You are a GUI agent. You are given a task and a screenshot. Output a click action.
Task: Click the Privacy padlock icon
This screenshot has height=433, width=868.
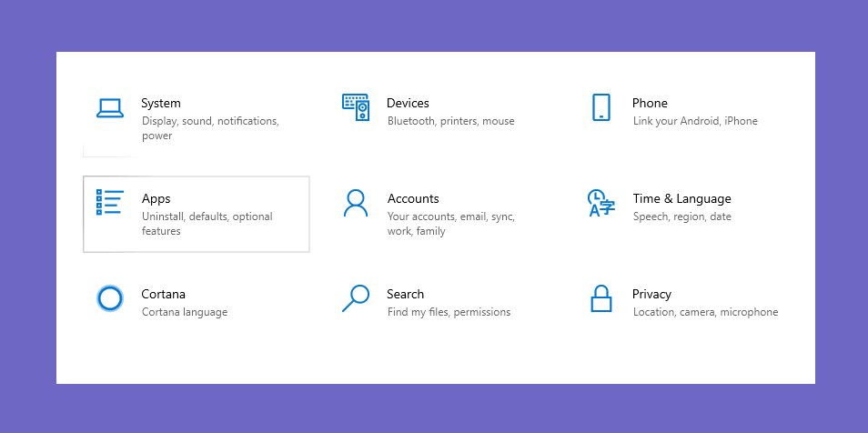(x=601, y=298)
